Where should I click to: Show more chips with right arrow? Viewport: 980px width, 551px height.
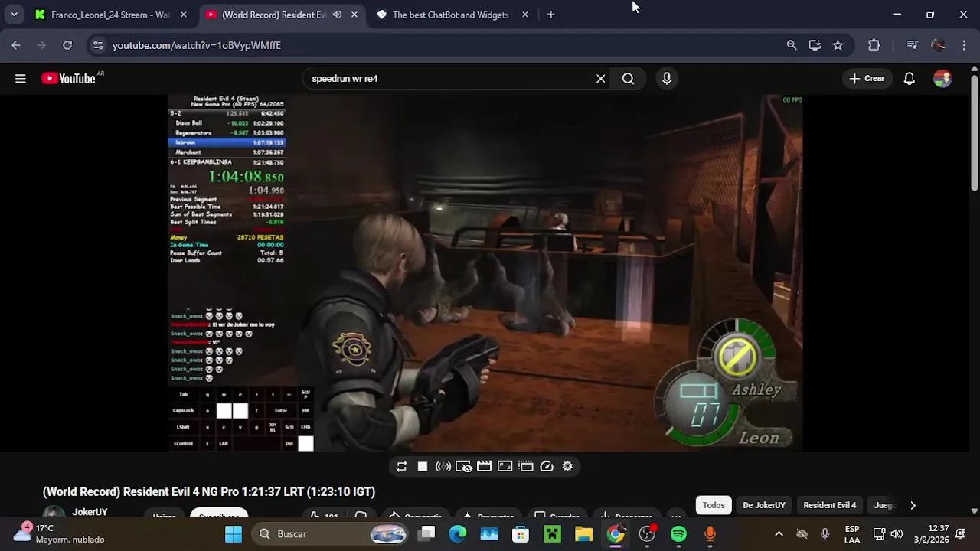pyautogui.click(x=913, y=505)
